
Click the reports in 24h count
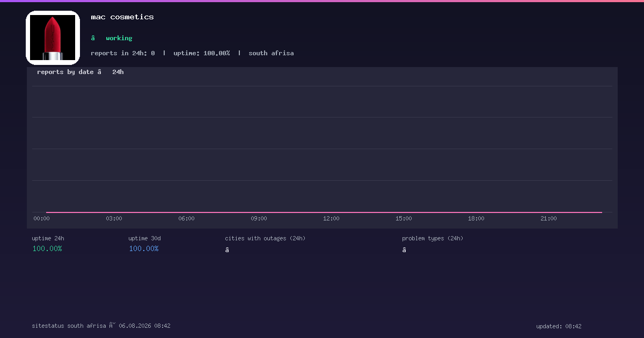(x=123, y=53)
